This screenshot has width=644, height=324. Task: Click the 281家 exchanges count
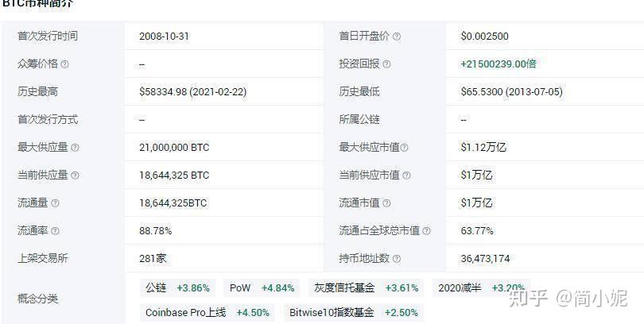tap(153, 259)
